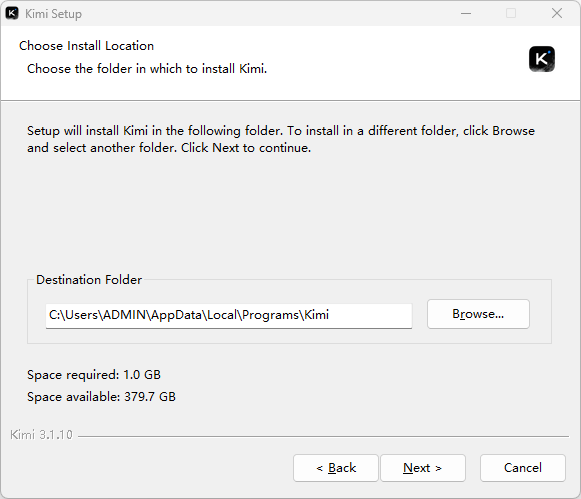This screenshot has height=499, width=581.
Task: Click the 'Choose Install Location' heading
Action: pyautogui.click(x=86, y=46)
